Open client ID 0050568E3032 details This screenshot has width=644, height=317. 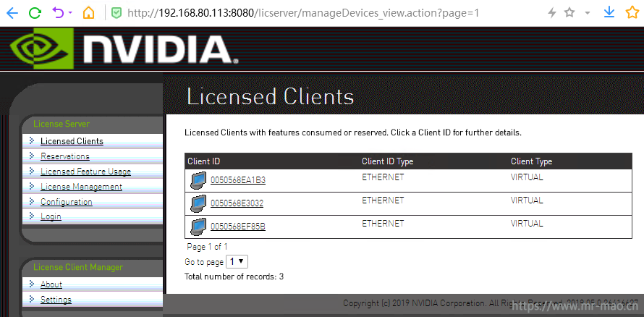click(x=237, y=203)
